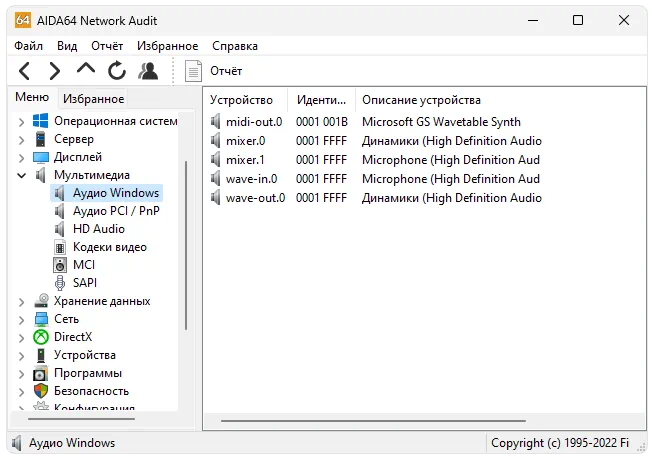Click Аудио Windows text in status bar

pos(72,443)
